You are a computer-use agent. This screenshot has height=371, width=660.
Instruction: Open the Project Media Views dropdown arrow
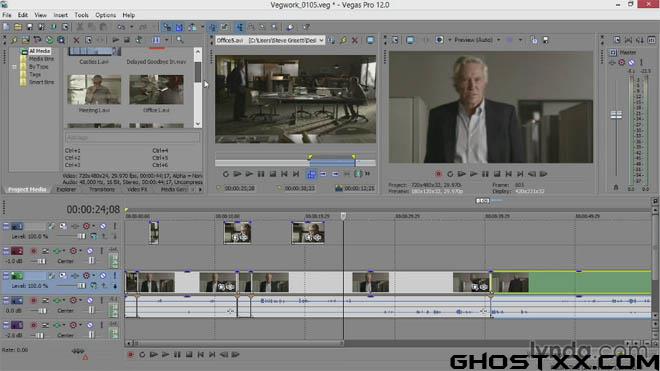pos(166,40)
